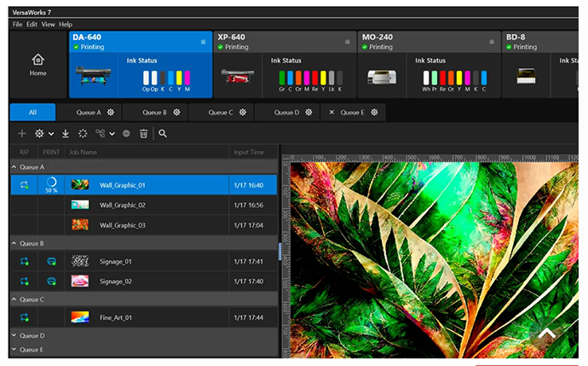Open Queue A settings gear
The height and width of the screenshot is (366, 588).
click(x=110, y=113)
